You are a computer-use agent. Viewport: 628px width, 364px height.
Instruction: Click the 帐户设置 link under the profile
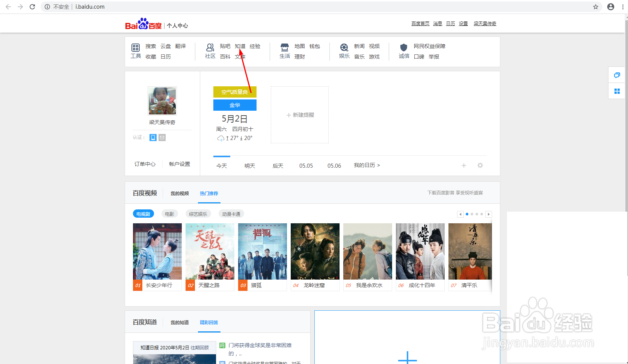[179, 164]
